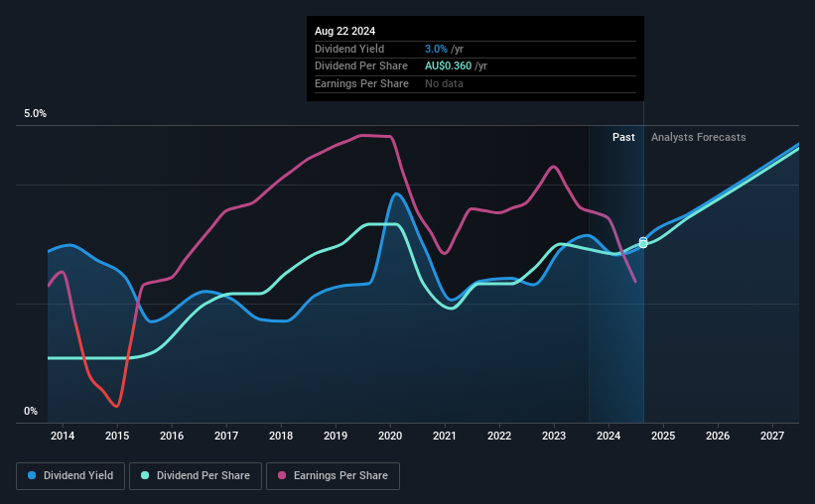Click the 0% y-axis label
The width and height of the screenshot is (815, 504).
(x=31, y=411)
